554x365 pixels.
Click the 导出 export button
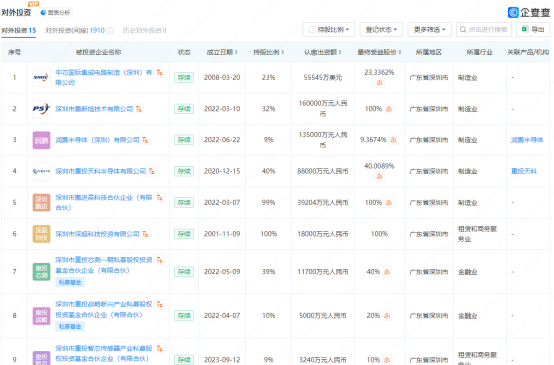pyautogui.click(x=533, y=30)
